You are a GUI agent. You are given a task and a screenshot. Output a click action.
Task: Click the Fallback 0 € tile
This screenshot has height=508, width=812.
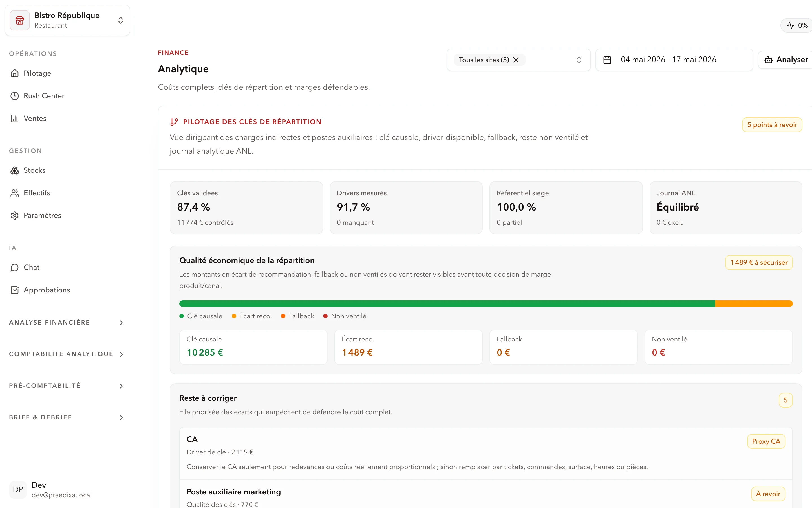point(563,347)
